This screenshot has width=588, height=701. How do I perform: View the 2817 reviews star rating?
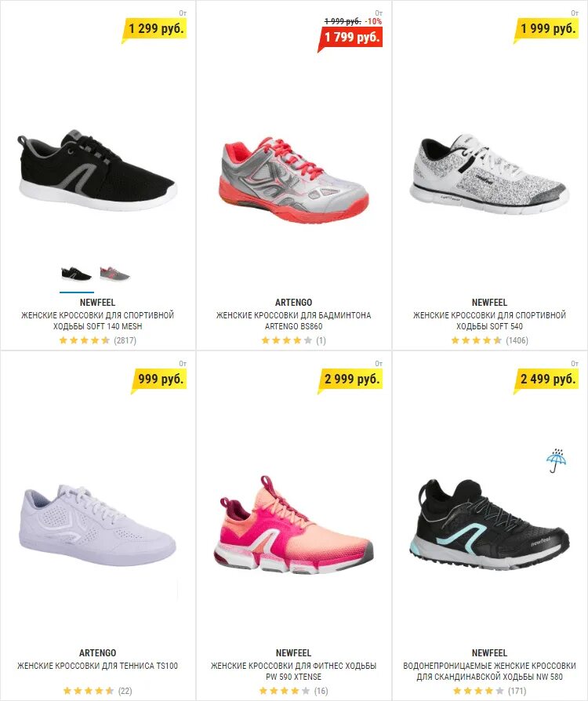tap(97, 340)
